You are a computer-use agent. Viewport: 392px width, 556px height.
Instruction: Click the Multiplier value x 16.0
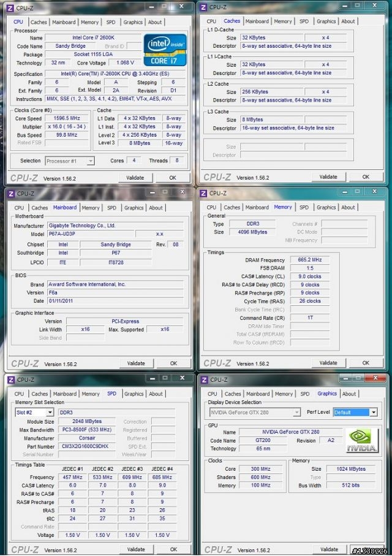click(x=67, y=127)
